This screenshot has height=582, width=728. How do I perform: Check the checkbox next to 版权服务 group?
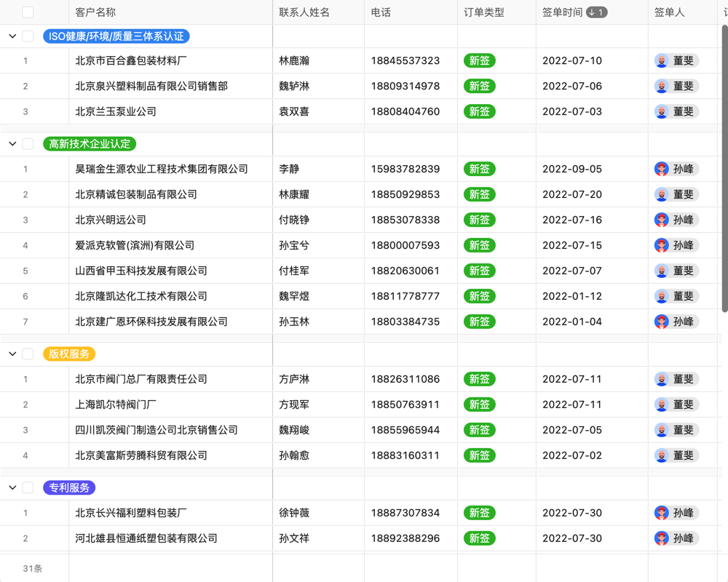pos(28,354)
